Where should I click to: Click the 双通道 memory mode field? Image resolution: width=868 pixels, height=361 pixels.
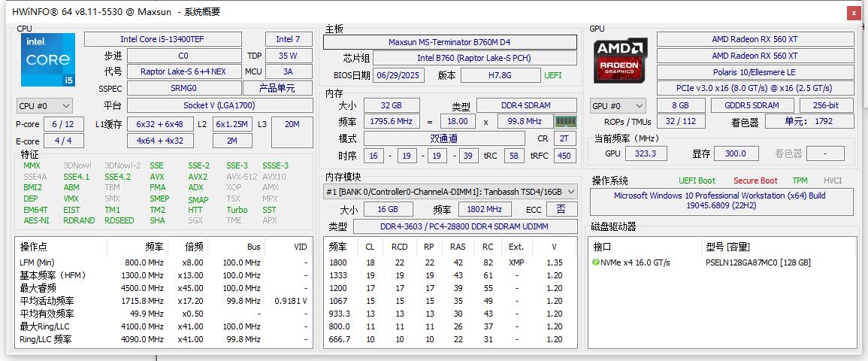coord(444,138)
